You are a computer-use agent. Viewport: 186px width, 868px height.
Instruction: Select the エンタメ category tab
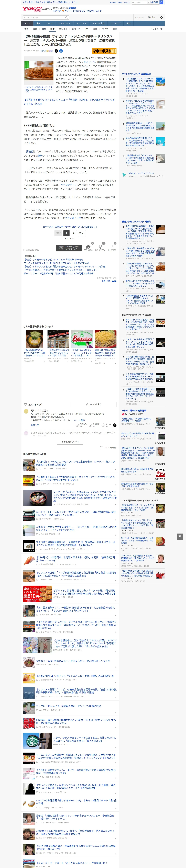point(63,29)
